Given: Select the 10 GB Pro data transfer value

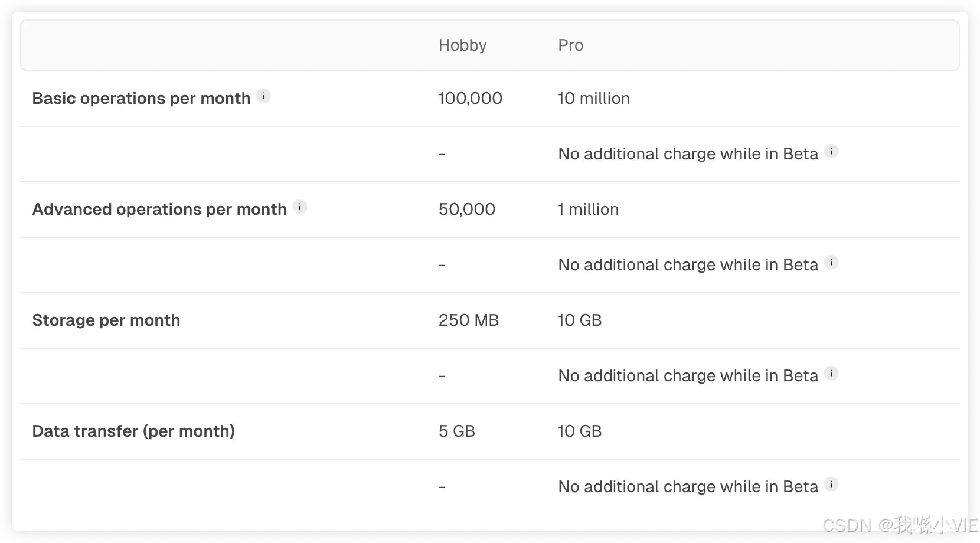Looking at the screenshot, I should click(579, 431).
